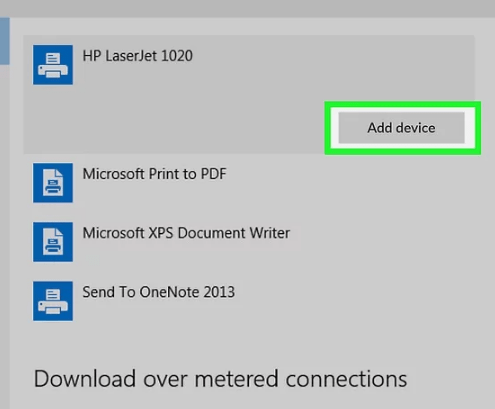Click blank space right of Microsoft Print to PDF
The height and width of the screenshot is (409, 495).
(350, 183)
